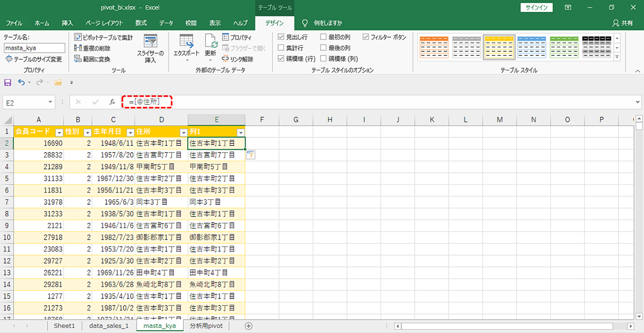Image resolution: width=644 pixels, height=333 pixels.
Task: Click Unlink (リンク解除) icon
Action: (226, 58)
